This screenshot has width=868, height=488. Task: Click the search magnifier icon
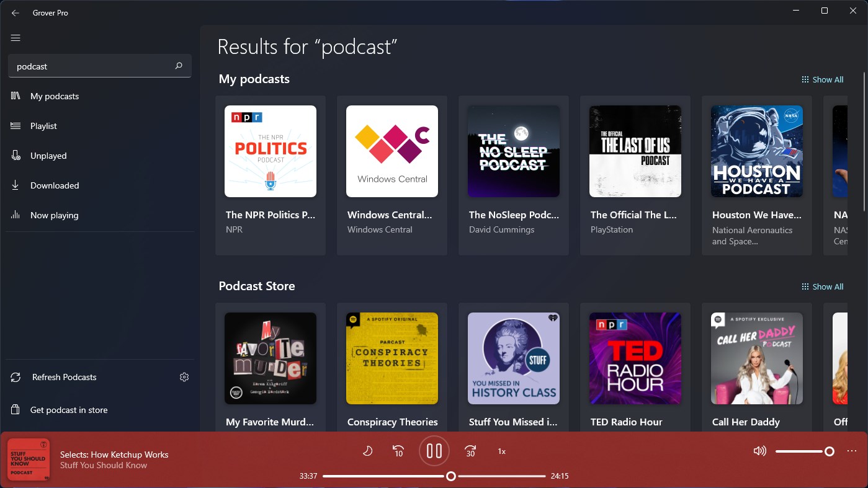(179, 66)
